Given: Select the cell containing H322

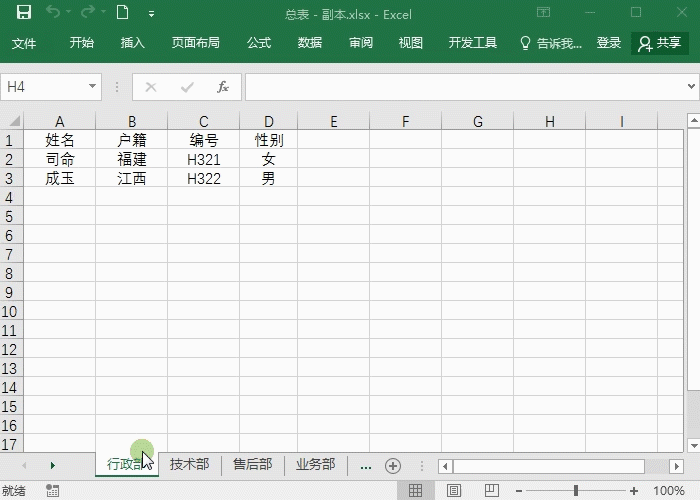Looking at the screenshot, I should click(204, 178).
